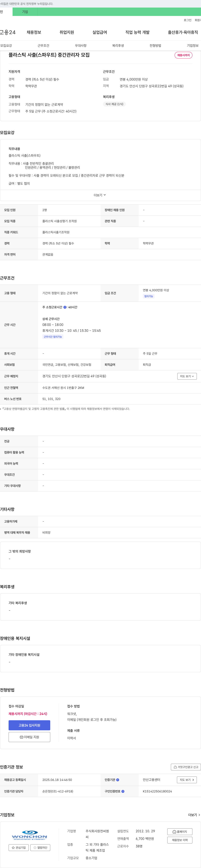The image size is (201, 868).
Task: Jump to the 근무조건 section tab
Action: click(43, 46)
